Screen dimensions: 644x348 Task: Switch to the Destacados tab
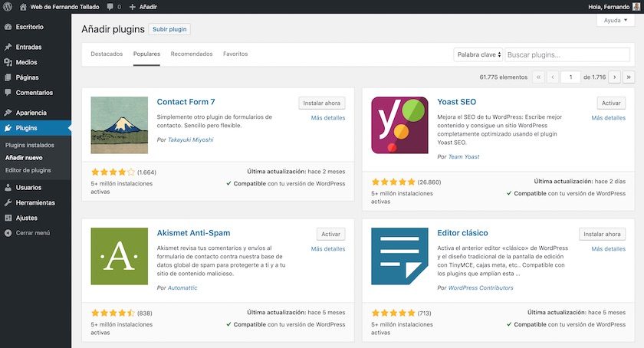click(x=107, y=54)
